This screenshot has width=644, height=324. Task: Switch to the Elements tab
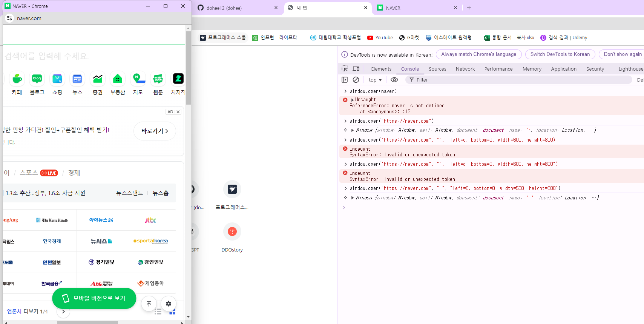pyautogui.click(x=381, y=69)
